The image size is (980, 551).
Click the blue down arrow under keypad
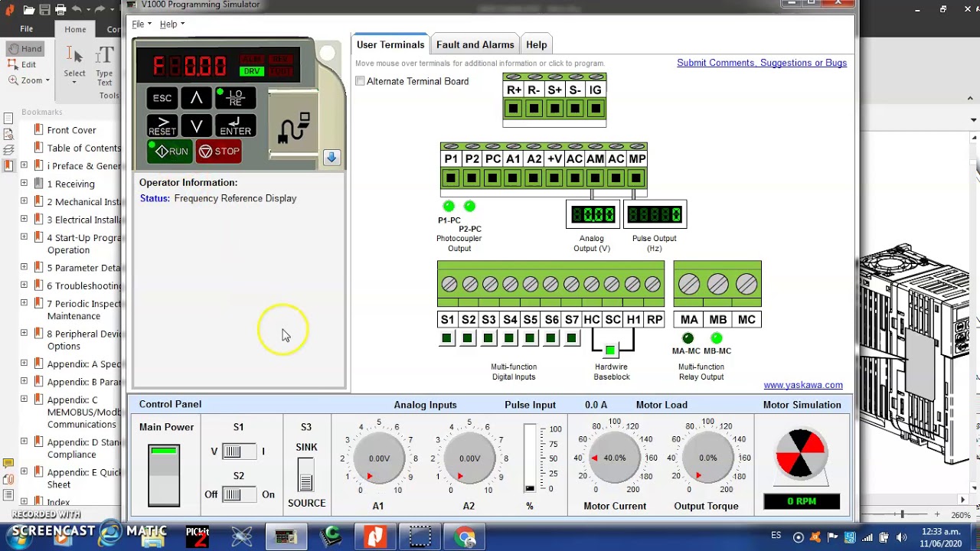coord(331,157)
